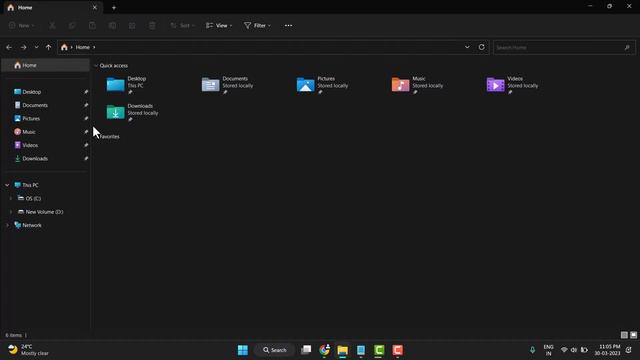Open the Sort dropdown

click(182, 25)
